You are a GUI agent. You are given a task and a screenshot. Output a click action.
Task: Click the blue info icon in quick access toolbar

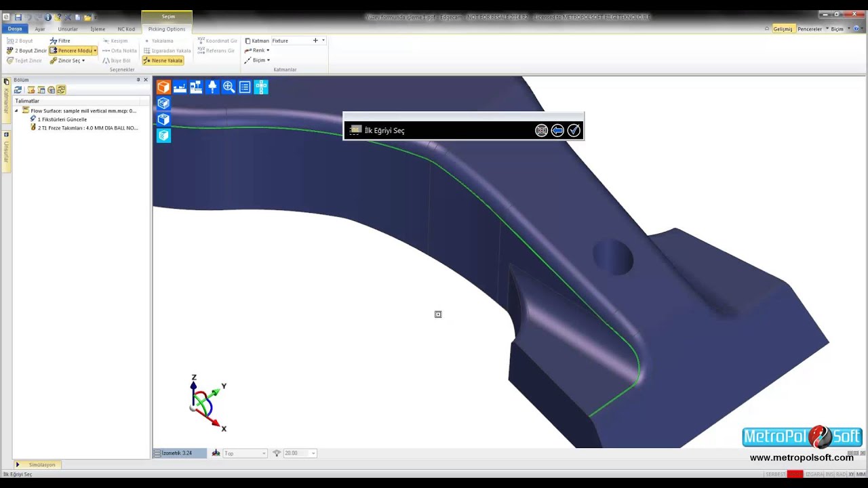[x=47, y=17]
